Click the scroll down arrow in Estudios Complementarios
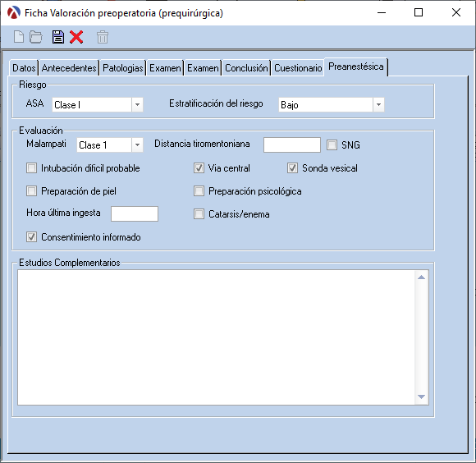The image size is (476, 463). [421, 397]
